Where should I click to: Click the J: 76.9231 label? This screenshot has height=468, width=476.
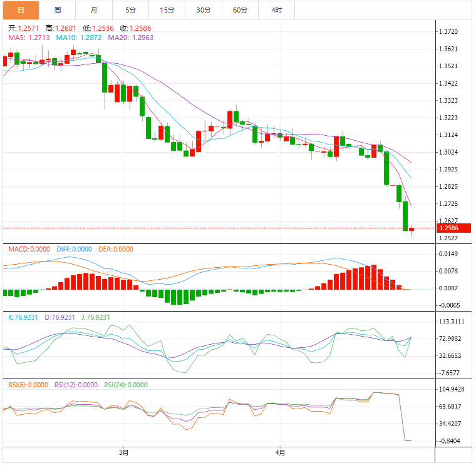pos(96,317)
